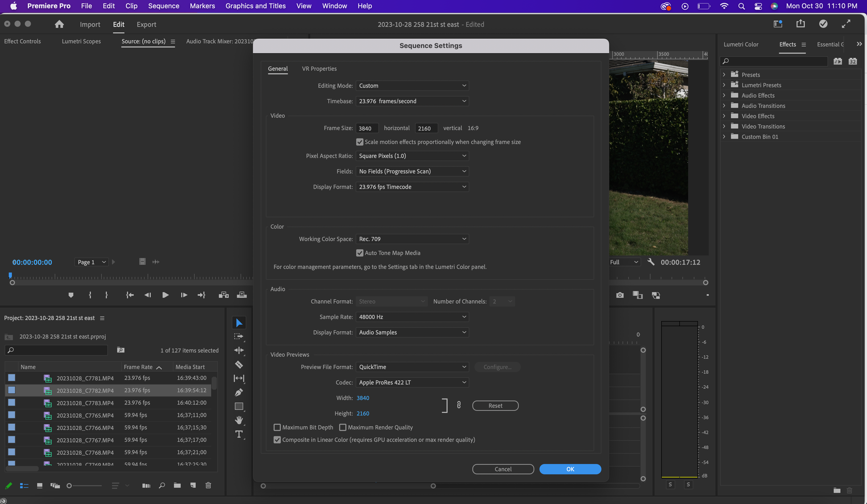The image size is (867, 504).
Task: Expand the Video Effects folder
Action: click(x=724, y=116)
